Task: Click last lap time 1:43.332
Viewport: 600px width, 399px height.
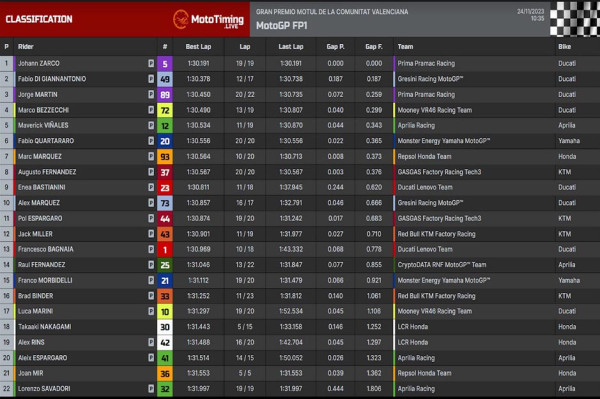Action: point(291,249)
